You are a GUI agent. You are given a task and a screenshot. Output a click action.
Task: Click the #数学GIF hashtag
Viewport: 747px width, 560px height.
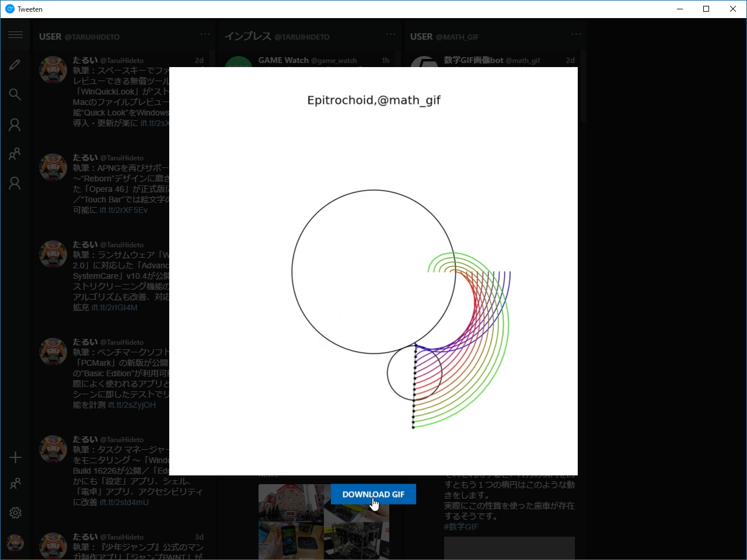[461, 527]
